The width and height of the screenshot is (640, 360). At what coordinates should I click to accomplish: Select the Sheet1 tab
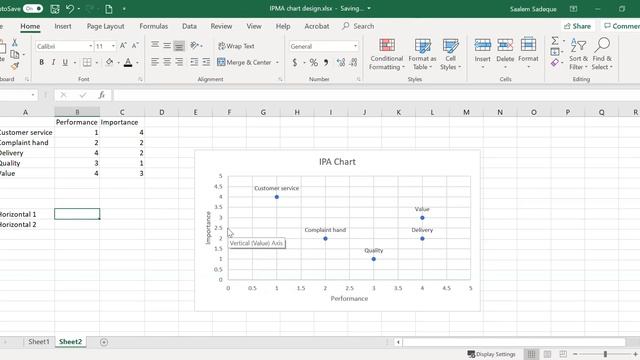[x=39, y=342]
